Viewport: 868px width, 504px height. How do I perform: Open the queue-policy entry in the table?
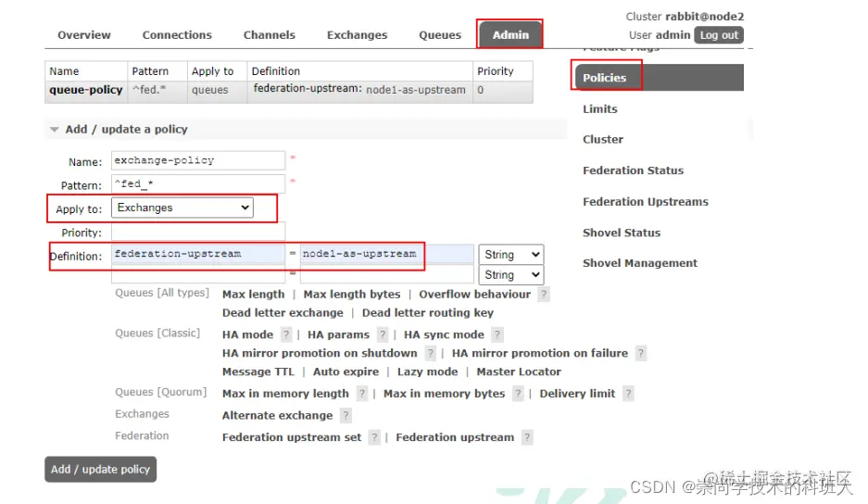[86, 90]
